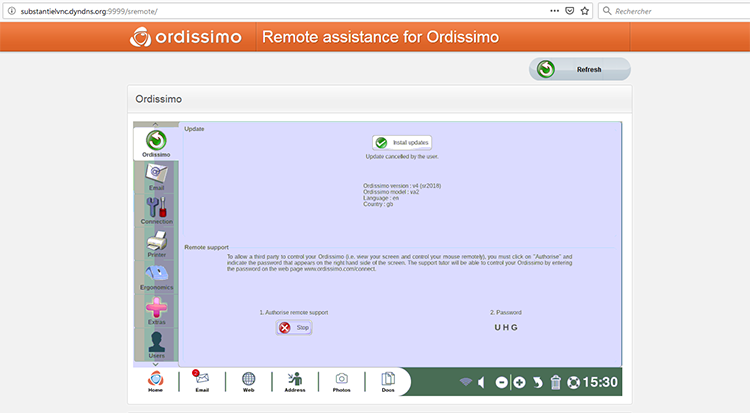
Task: Click the undo arrow icon
Action: coord(538,382)
